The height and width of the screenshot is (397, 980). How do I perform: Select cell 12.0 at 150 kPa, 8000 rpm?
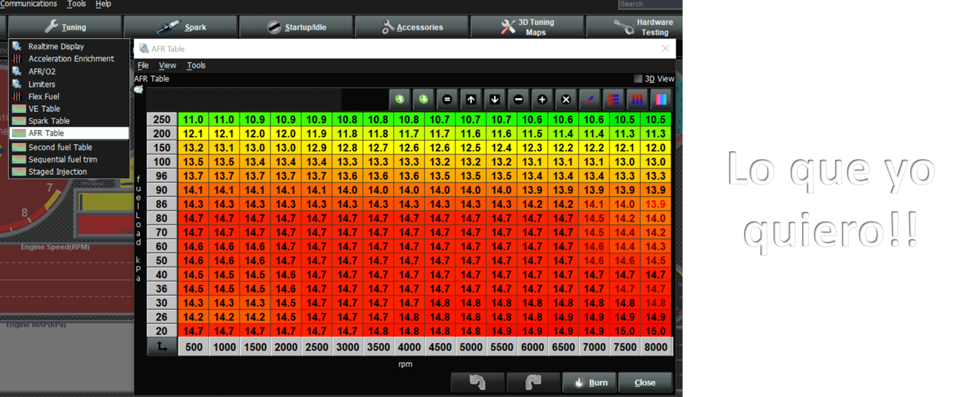click(656, 148)
